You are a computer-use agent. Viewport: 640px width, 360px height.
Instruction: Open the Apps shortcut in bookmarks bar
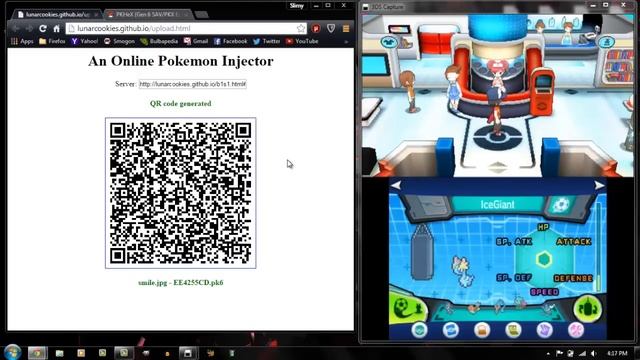(22, 41)
